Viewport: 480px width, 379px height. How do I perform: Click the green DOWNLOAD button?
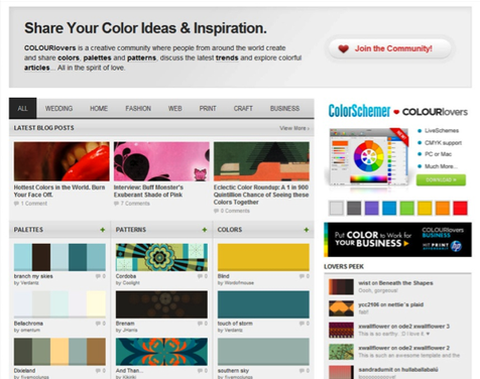pos(441,180)
